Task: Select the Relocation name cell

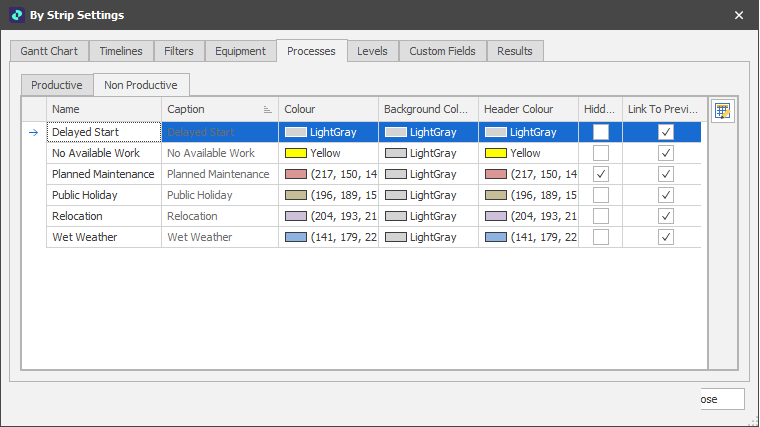Action: 104,216
